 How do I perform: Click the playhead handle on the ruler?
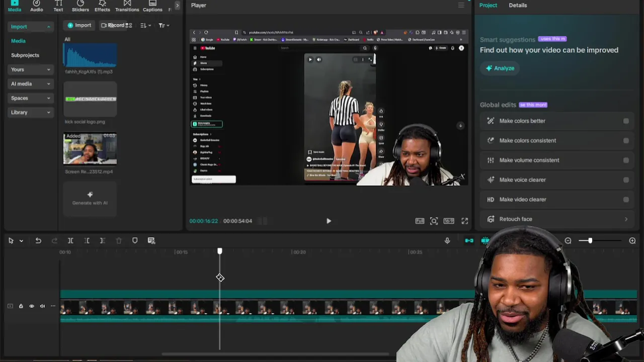coord(219,251)
